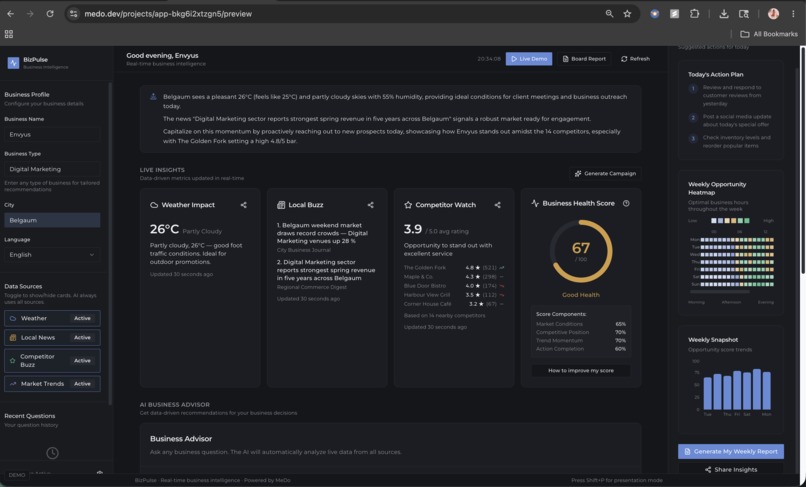
Task: Click action plan step 1 review customer reviews
Action: coord(730,96)
